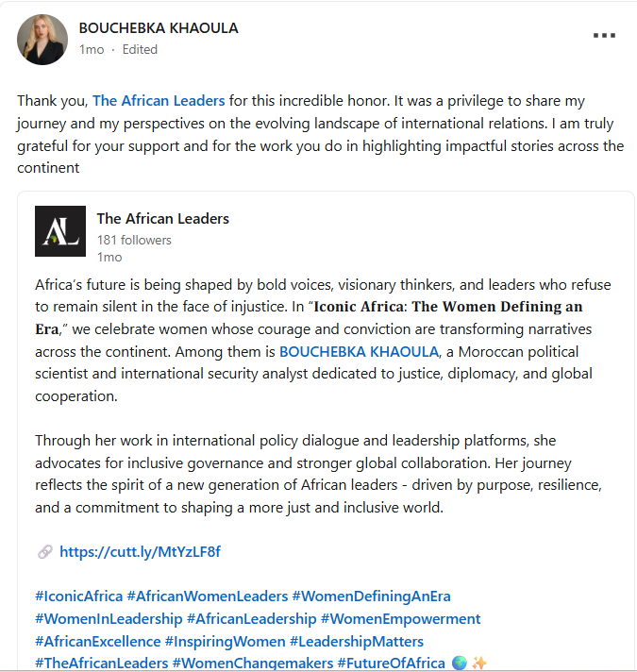Open The African Leaders page title in shared post
The image size is (637, 672).
pyautogui.click(x=162, y=219)
